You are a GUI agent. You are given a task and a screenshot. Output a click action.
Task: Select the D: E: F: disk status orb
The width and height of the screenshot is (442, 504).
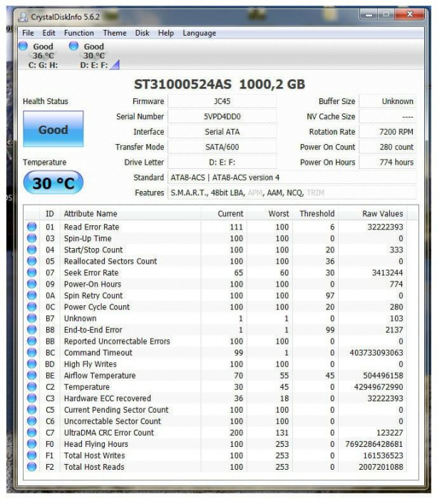coord(73,46)
